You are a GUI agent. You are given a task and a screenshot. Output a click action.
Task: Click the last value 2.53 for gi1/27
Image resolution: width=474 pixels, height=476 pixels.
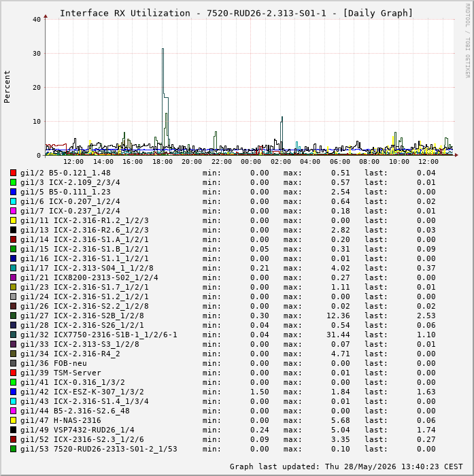click(x=426, y=316)
